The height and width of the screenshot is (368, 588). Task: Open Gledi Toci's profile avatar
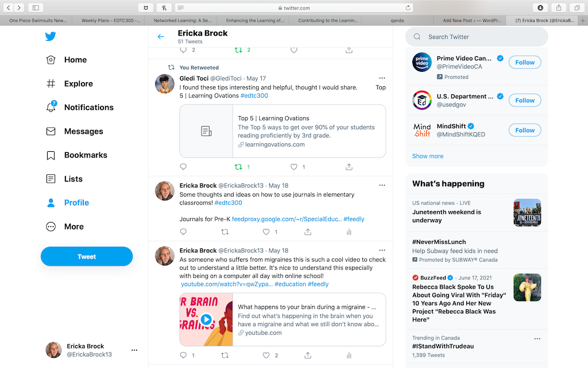[165, 84]
